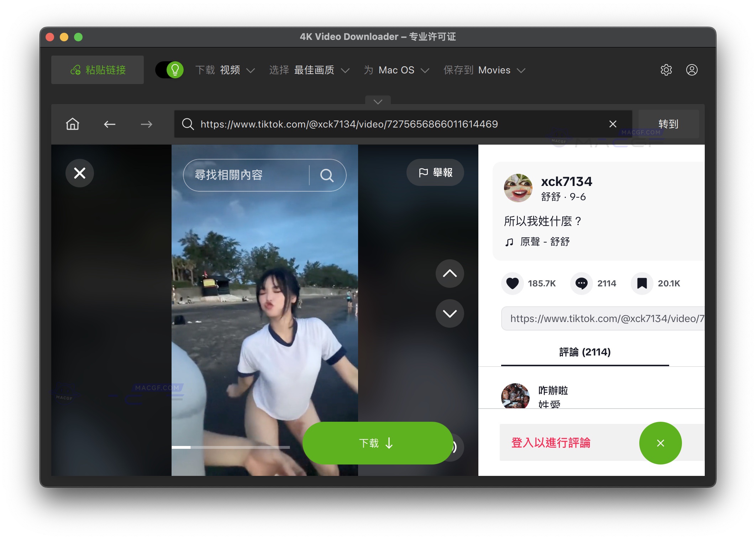The height and width of the screenshot is (540, 756).
Task: Switch to the 評論 (2114) tab
Action: coord(585,352)
